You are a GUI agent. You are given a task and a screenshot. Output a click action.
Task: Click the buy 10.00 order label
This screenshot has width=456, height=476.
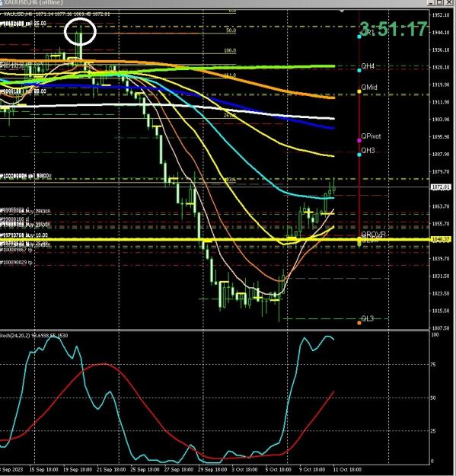24,235
